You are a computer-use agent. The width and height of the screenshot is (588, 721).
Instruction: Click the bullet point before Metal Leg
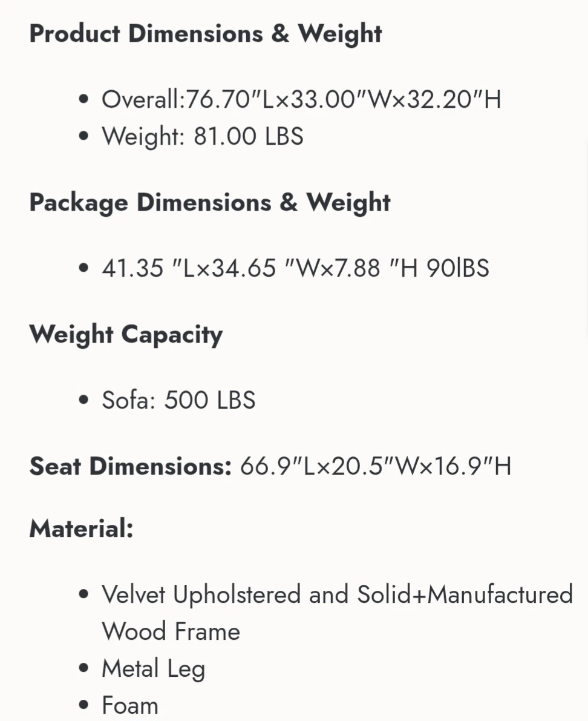(83, 668)
